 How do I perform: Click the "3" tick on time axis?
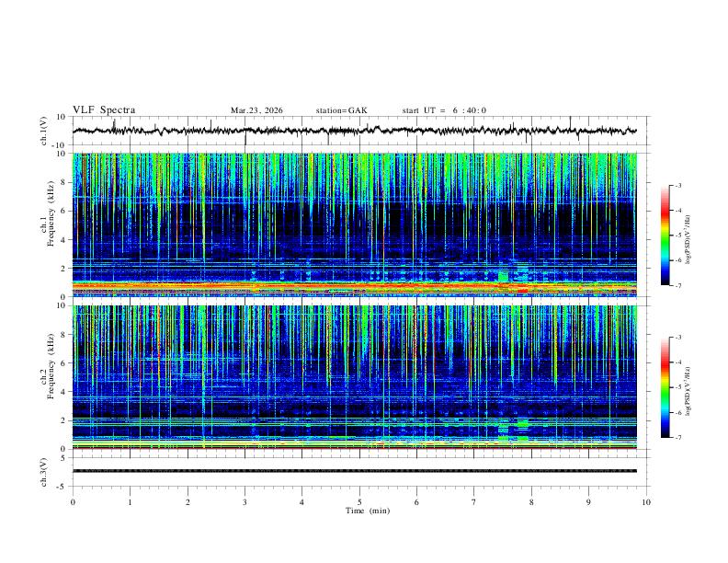pos(245,502)
